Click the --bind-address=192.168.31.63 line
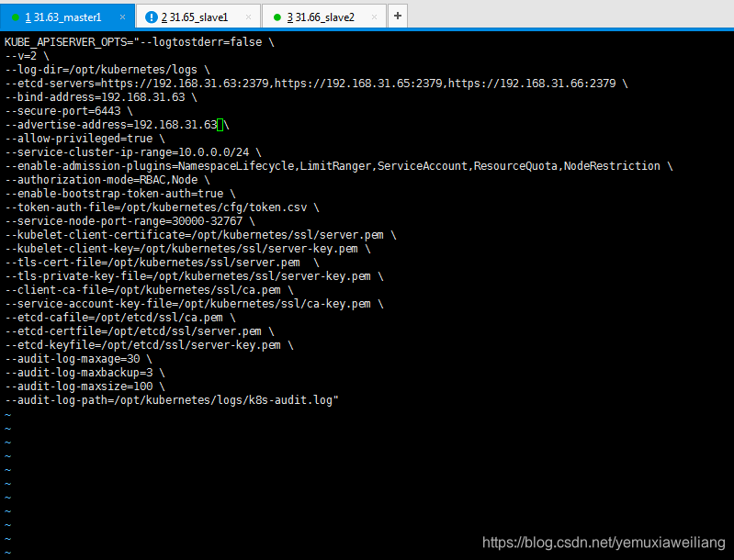This screenshot has height=560, width=734. [x=101, y=97]
